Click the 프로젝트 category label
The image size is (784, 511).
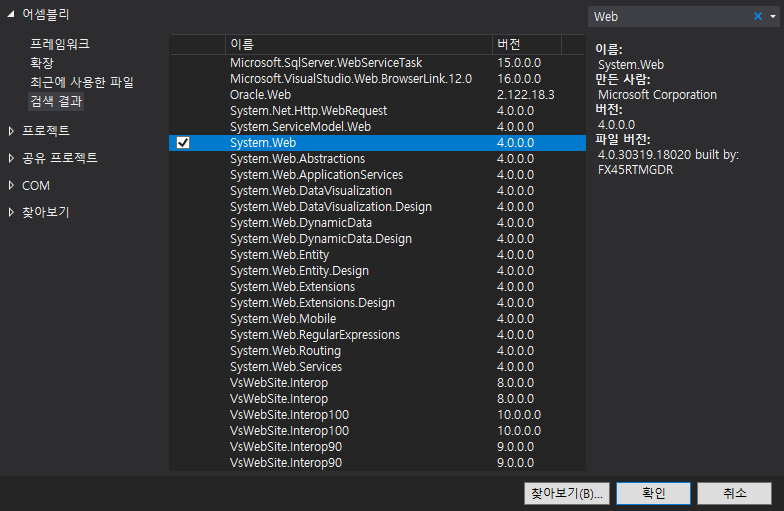click(46, 131)
